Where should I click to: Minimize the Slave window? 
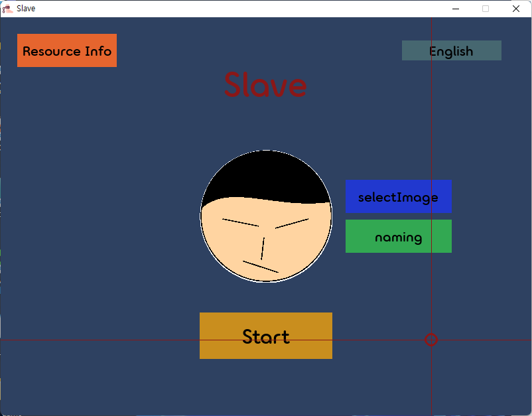(x=456, y=9)
